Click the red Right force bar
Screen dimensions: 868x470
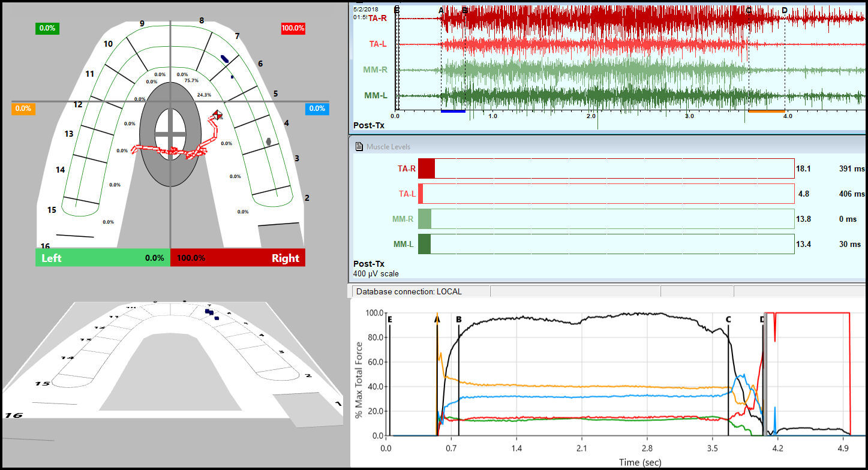coord(238,258)
